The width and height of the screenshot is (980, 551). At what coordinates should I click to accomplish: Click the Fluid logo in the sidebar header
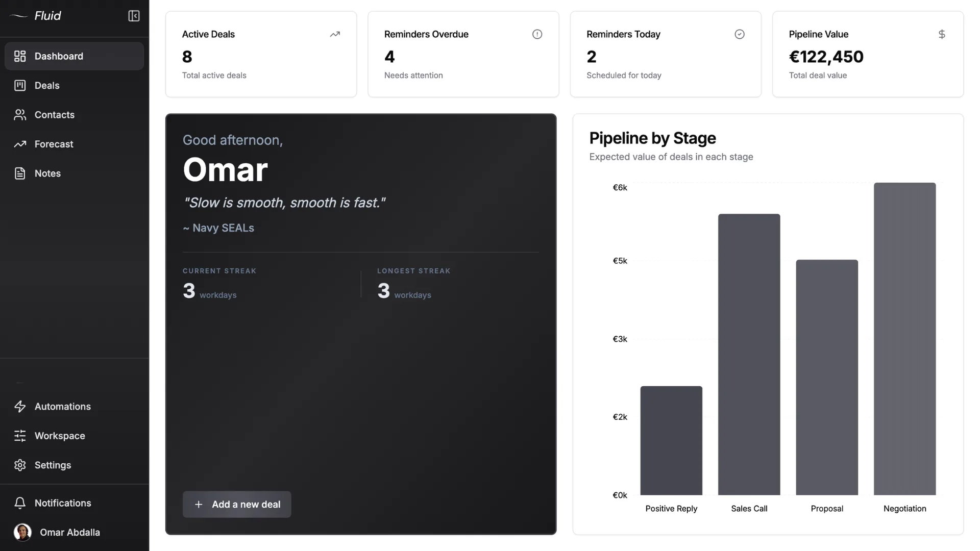coord(35,16)
